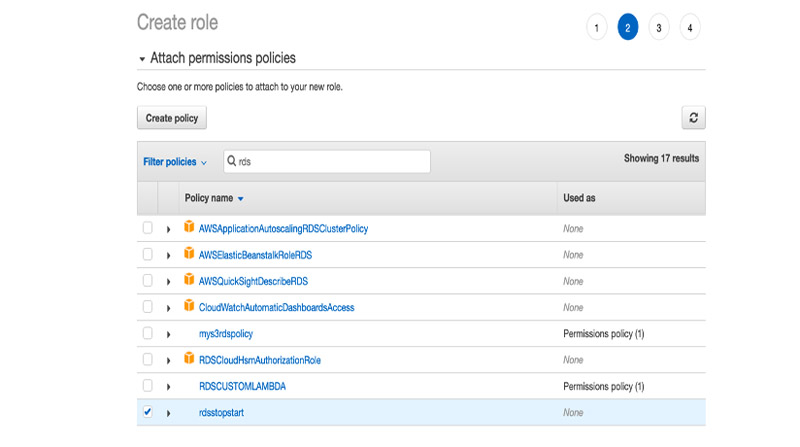Go to wizard step 1

pyautogui.click(x=596, y=28)
